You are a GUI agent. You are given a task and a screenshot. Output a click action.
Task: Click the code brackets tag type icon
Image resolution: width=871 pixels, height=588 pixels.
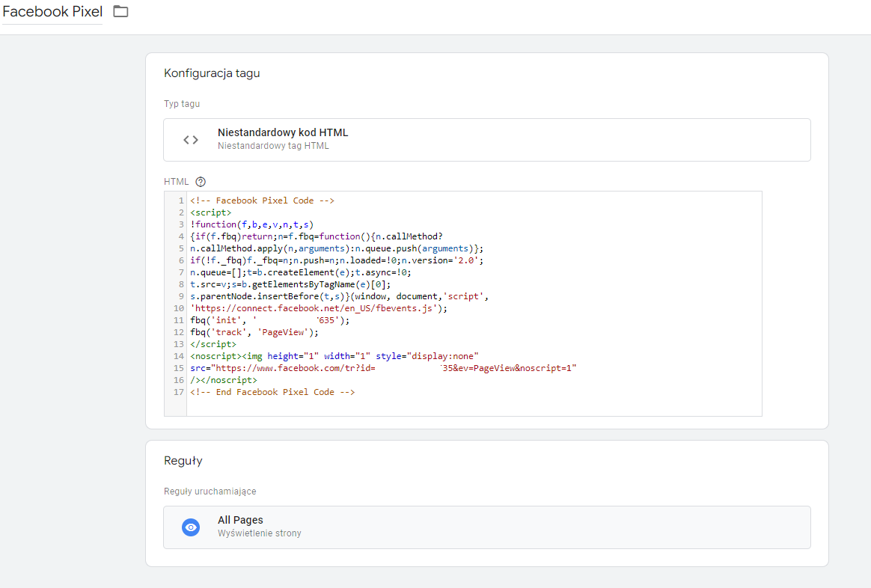191,140
